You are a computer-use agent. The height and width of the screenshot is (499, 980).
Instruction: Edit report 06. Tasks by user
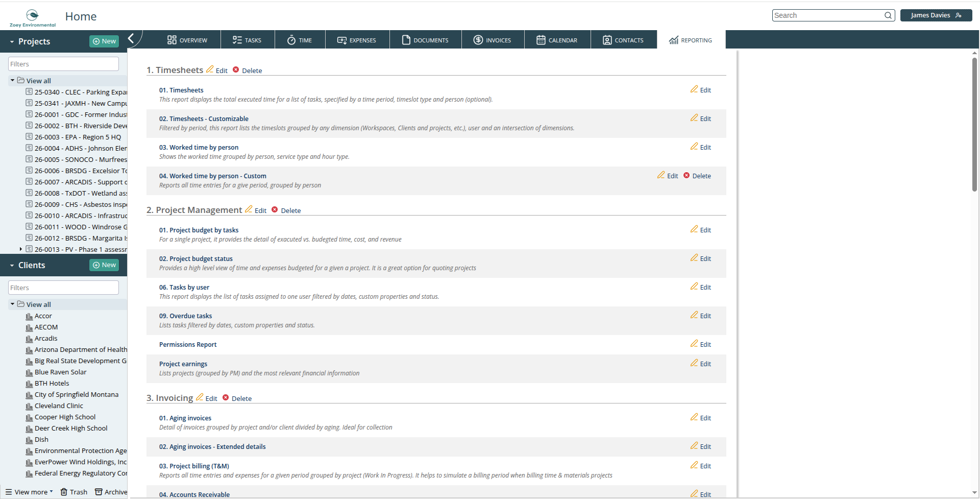[x=701, y=287]
